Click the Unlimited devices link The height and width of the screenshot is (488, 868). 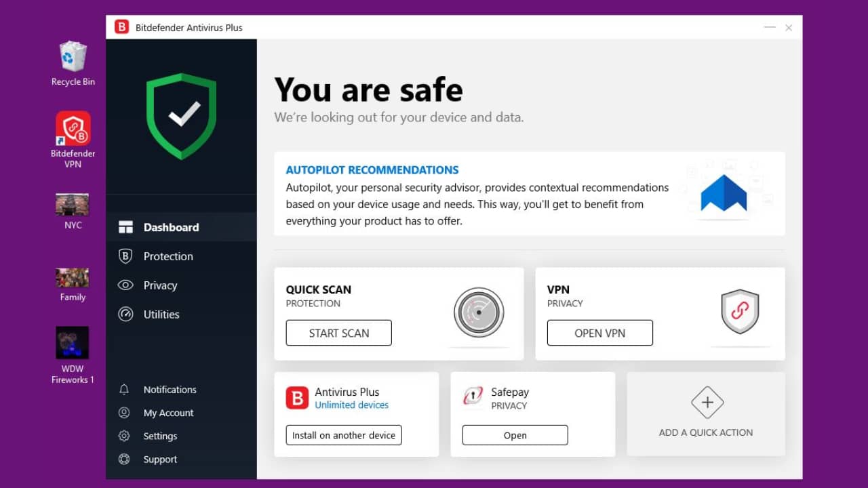(x=352, y=405)
